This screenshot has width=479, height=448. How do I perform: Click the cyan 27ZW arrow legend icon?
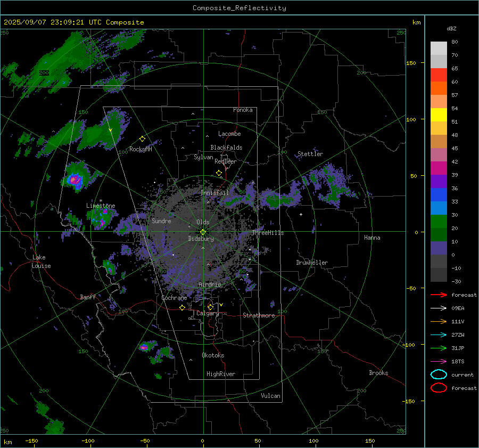439,335
